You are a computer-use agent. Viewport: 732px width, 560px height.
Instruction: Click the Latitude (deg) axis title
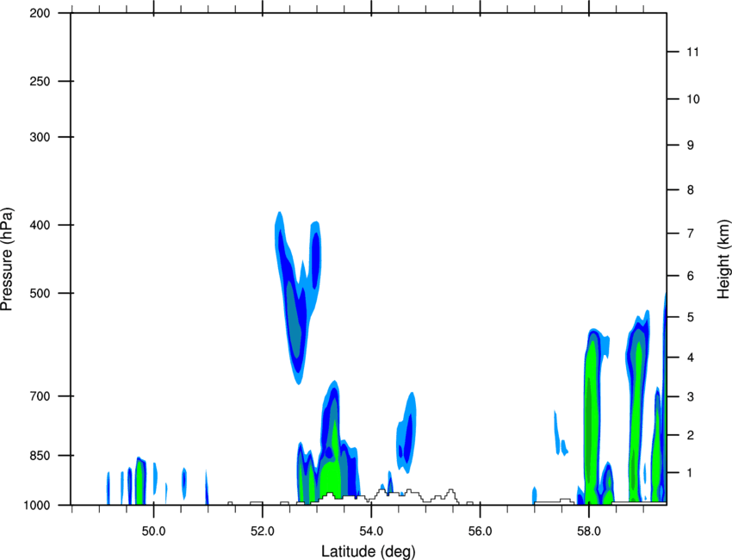coord(369,551)
